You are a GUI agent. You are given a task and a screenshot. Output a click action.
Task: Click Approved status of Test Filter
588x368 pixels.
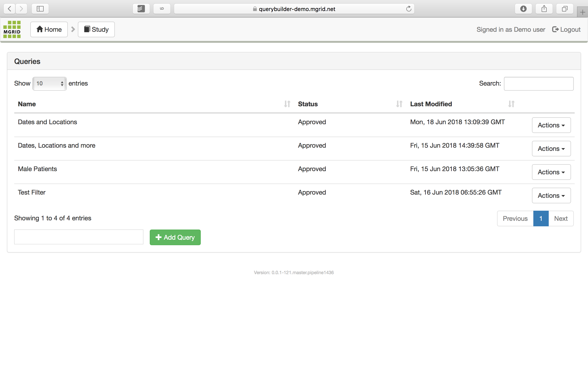pyautogui.click(x=312, y=193)
